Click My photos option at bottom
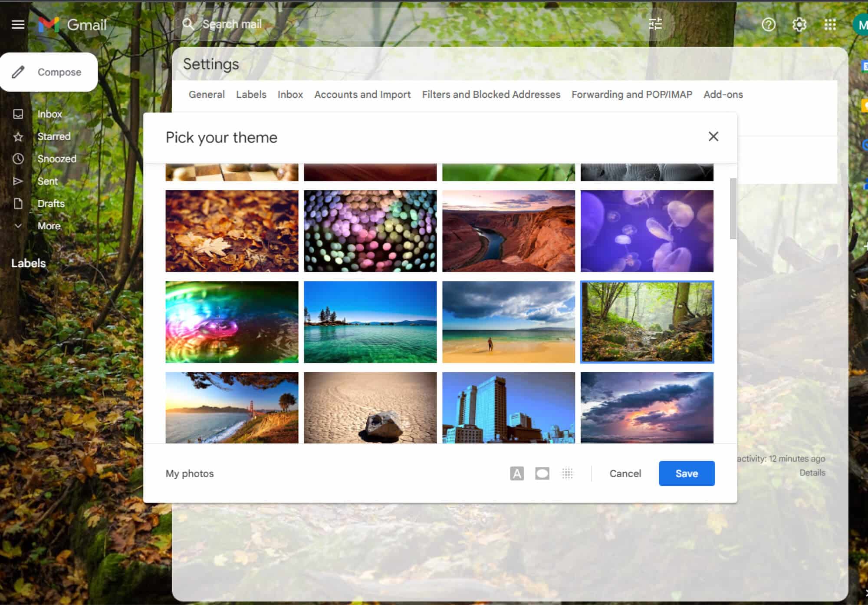The height and width of the screenshot is (605, 868). [189, 473]
